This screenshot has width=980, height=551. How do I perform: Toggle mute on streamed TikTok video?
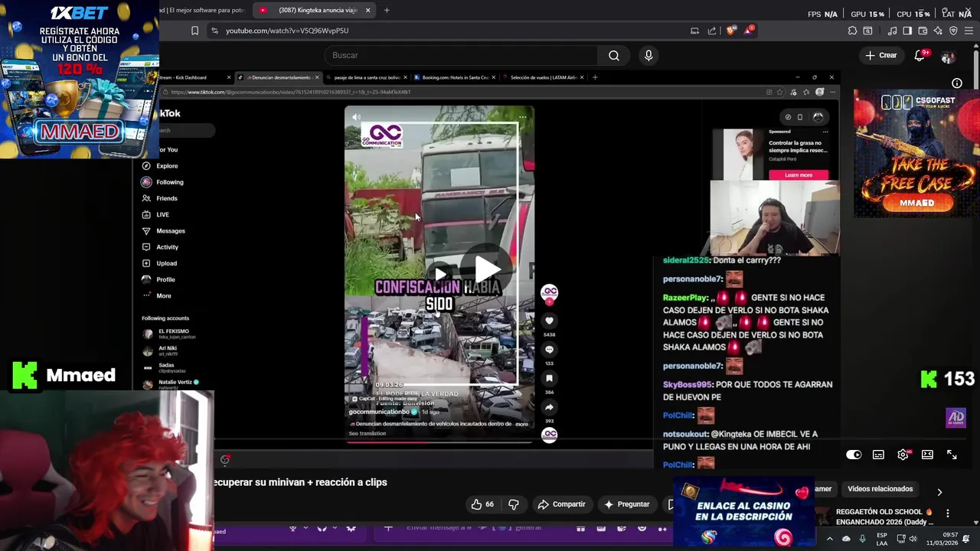click(x=356, y=117)
